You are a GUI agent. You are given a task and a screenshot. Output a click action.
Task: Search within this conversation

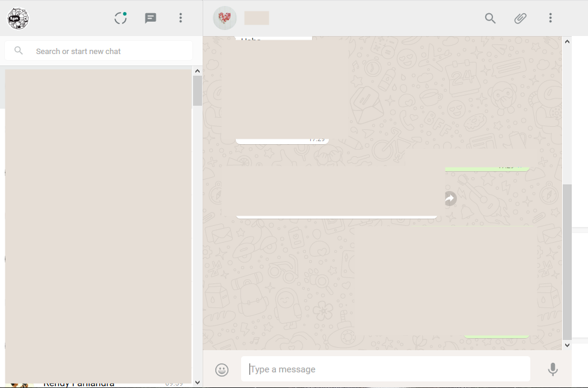coord(490,18)
